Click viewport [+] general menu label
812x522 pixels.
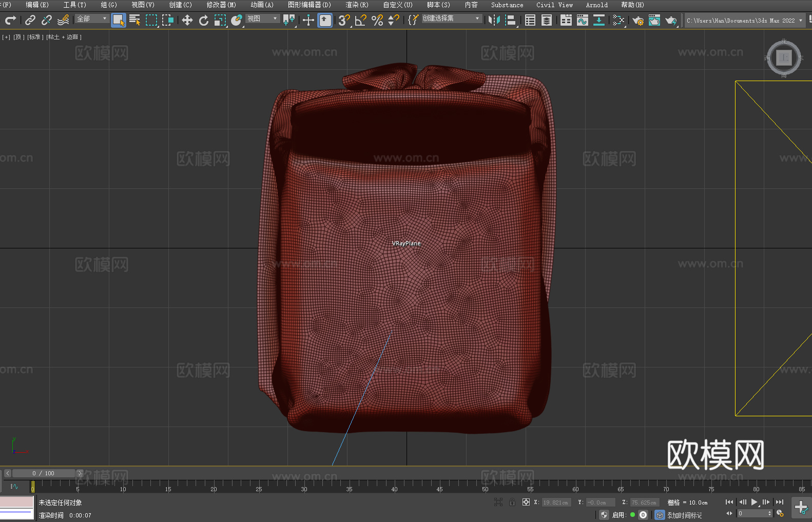pyautogui.click(x=6, y=37)
